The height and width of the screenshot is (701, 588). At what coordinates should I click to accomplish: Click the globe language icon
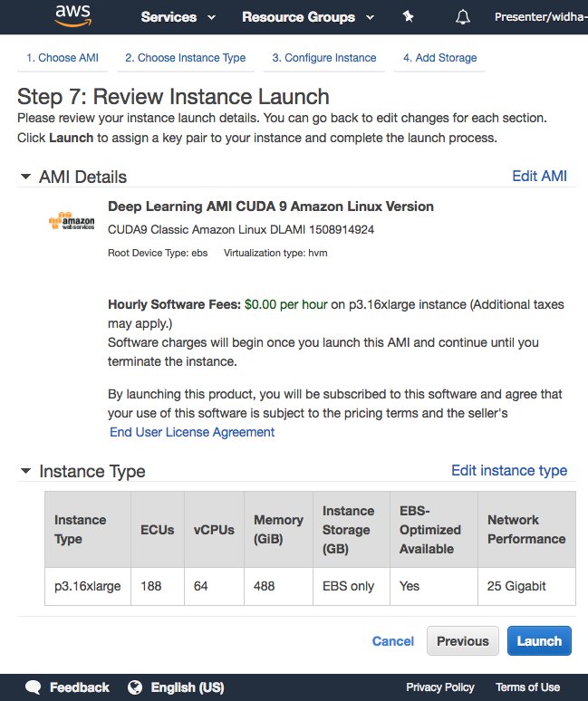pyautogui.click(x=135, y=687)
